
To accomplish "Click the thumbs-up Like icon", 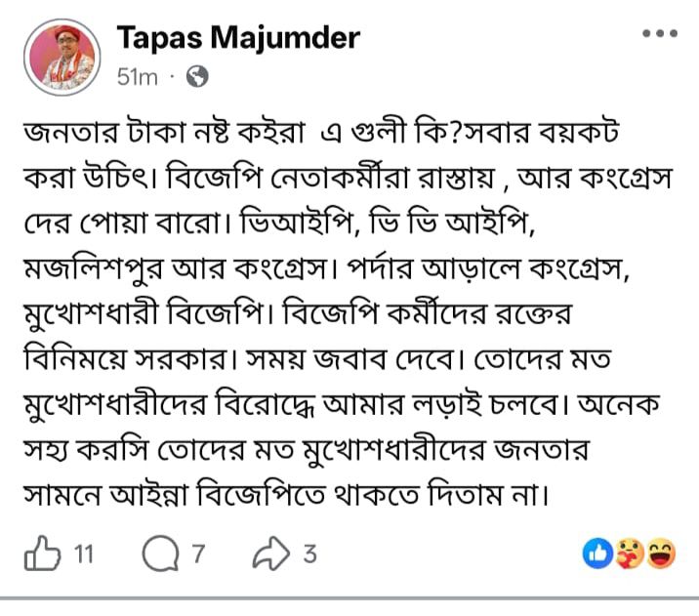I will (44, 554).
